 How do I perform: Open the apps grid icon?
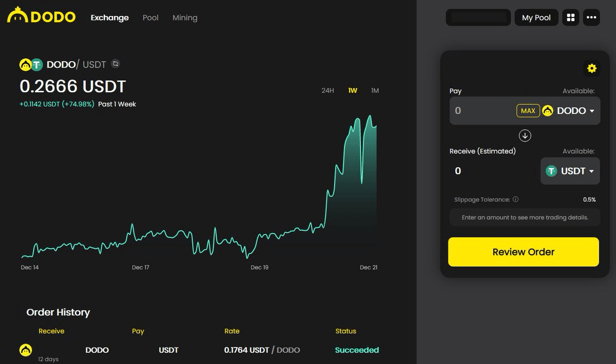pos(570,17)
